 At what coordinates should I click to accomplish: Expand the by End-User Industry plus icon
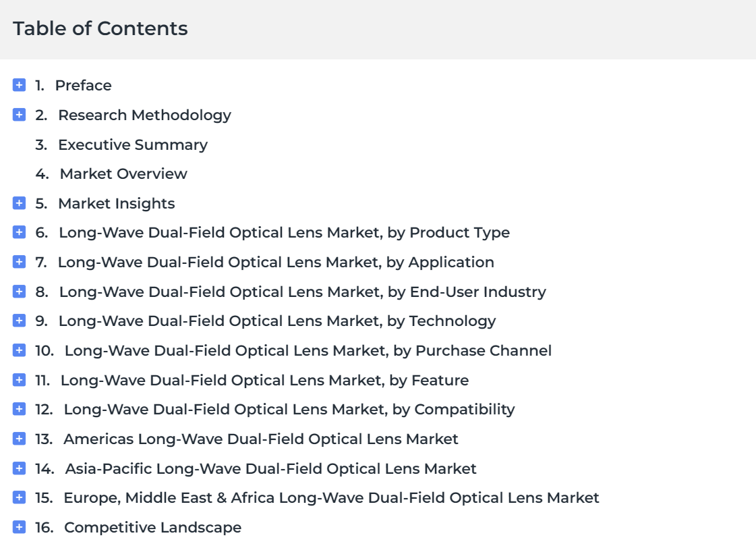20,292
